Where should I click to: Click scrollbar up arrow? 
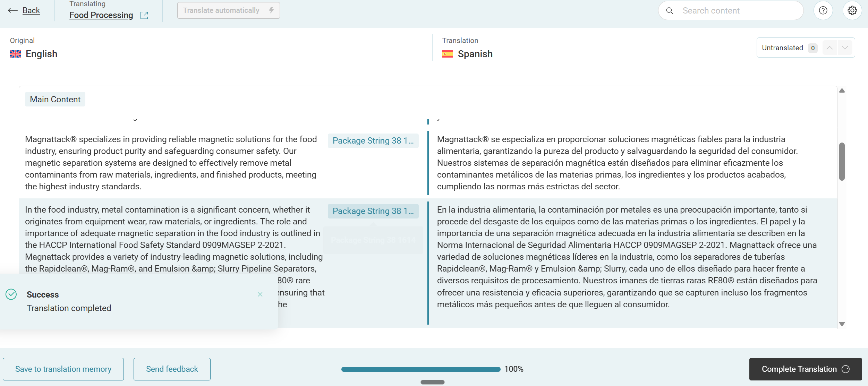pyautogui.click(x=842, y=91)
